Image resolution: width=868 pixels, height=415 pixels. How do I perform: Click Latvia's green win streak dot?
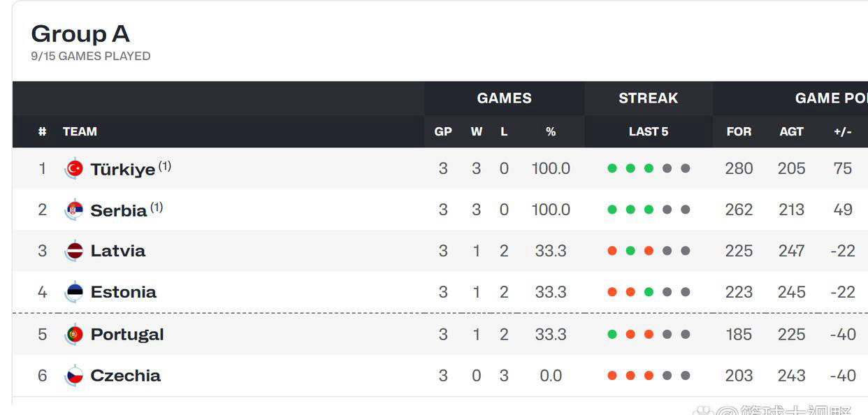pyautogui.click(x=630, y=251)
